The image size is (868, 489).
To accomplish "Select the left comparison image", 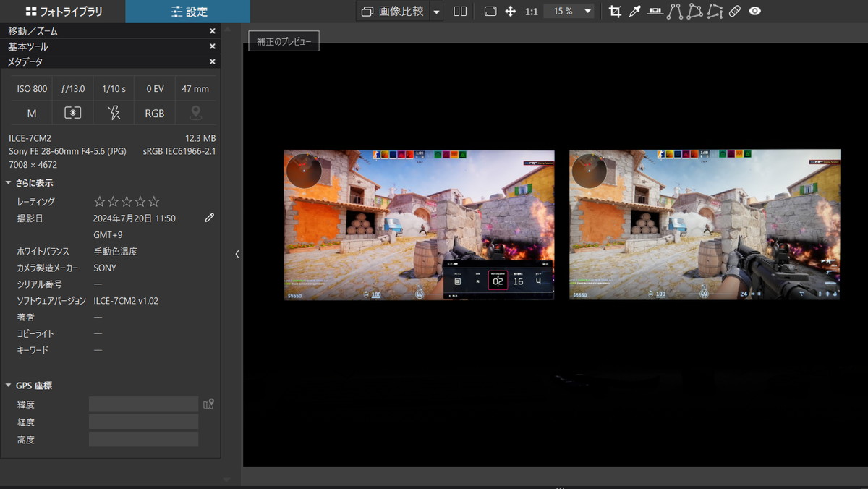I will pos(419,225).
